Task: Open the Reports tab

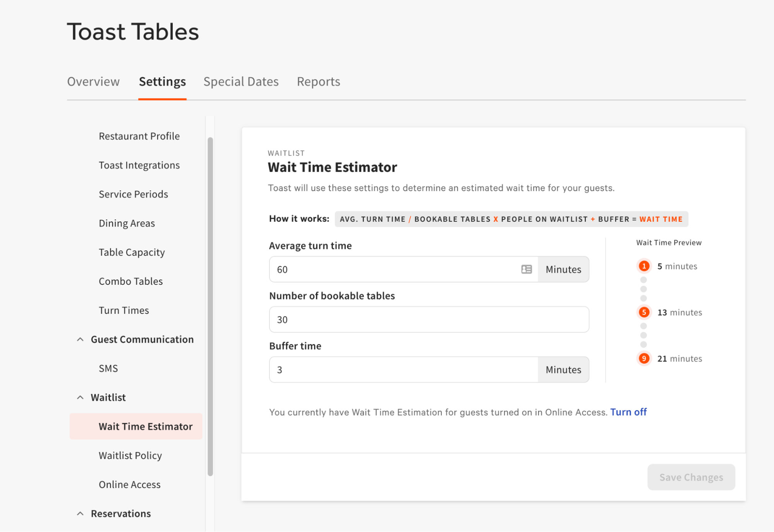Action: click(x=318, y=82)
